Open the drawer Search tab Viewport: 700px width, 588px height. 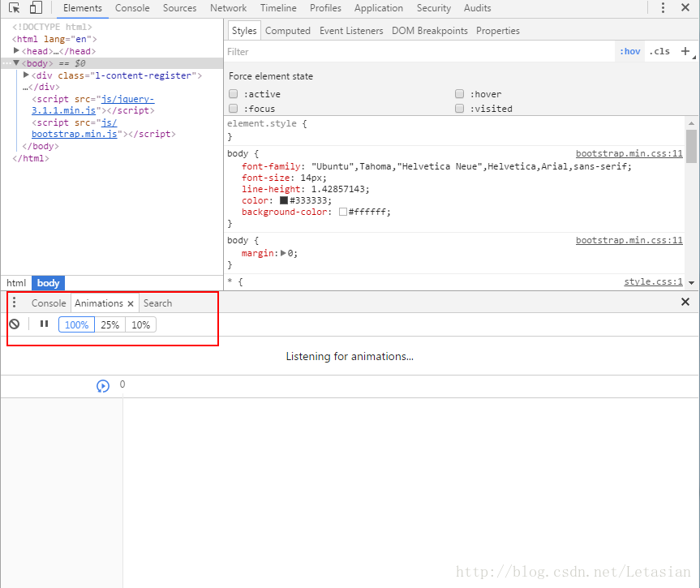pos(157,303)
